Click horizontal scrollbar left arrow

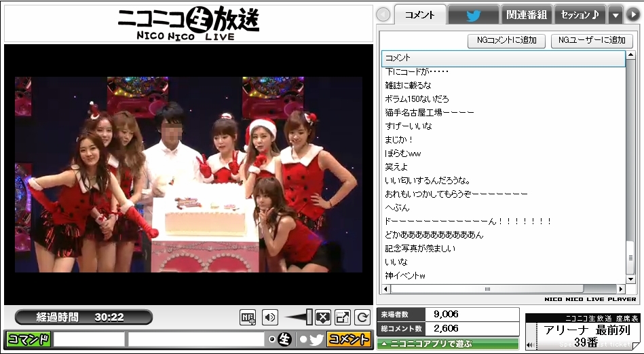point(385,289)
